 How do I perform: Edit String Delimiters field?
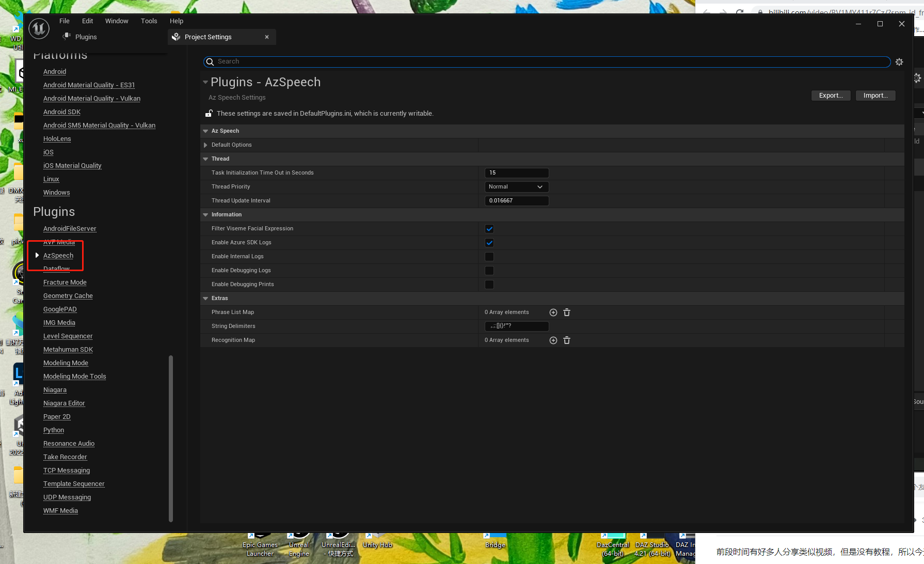click(517, 326)
